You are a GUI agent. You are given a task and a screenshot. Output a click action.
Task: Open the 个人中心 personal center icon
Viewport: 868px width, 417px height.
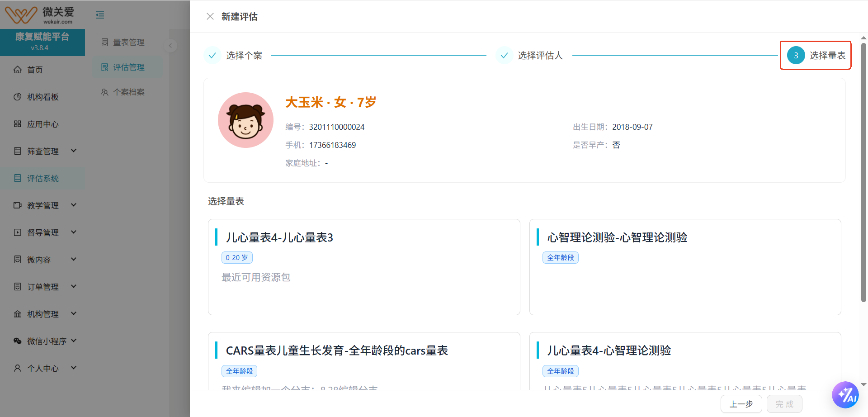tap(17, 368)
